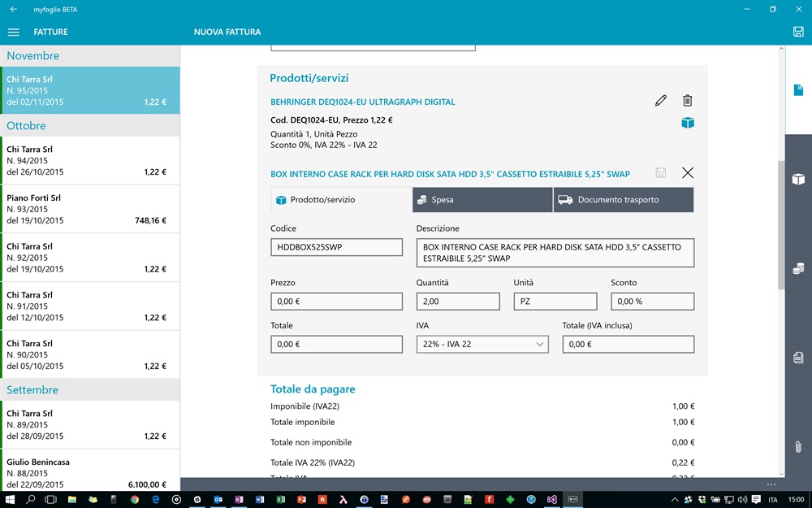This screenshot has width=812, height=508.
Task: Delete the BEHRINGER DEQ1024-EU product with trash icon
Action: coord(687,101)
